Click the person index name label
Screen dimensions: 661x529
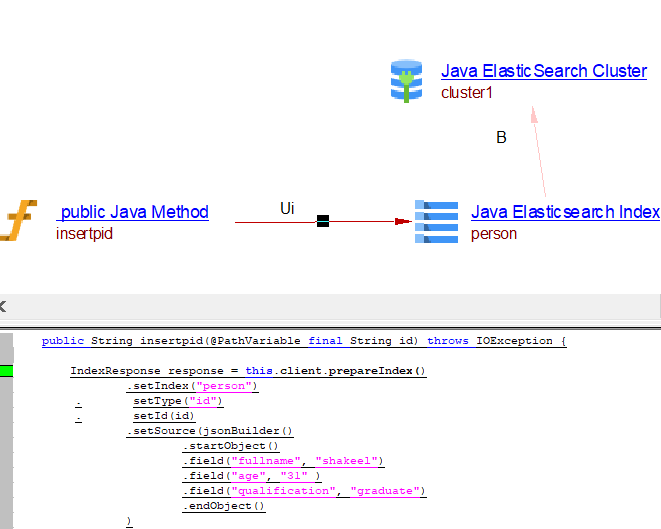tap(494, 234)
